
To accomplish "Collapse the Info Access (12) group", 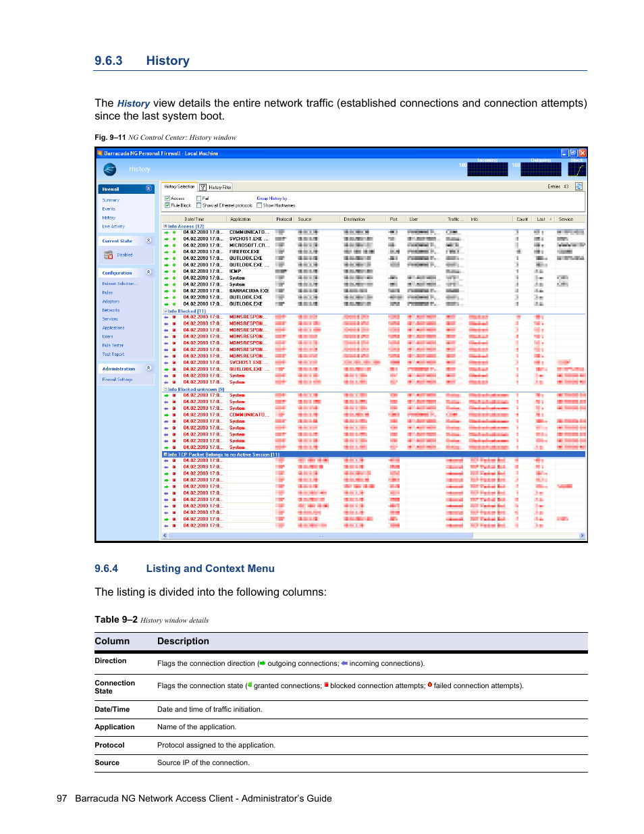I will pyautogui.click(x=165, y=226).
